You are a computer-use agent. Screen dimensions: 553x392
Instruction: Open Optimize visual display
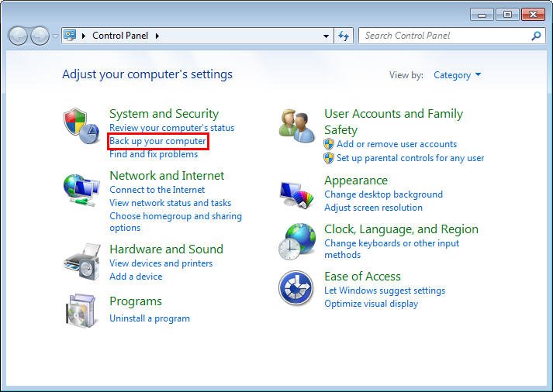click(x=371, y=304)
